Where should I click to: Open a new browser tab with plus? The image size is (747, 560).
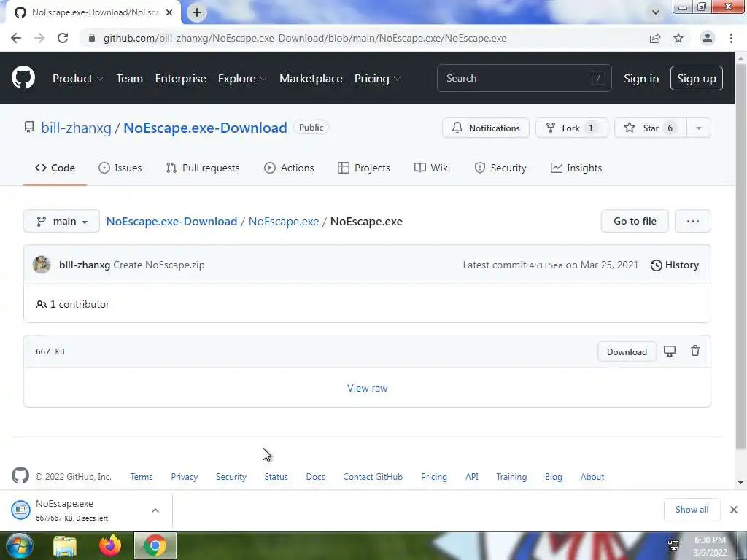[197, 12]
